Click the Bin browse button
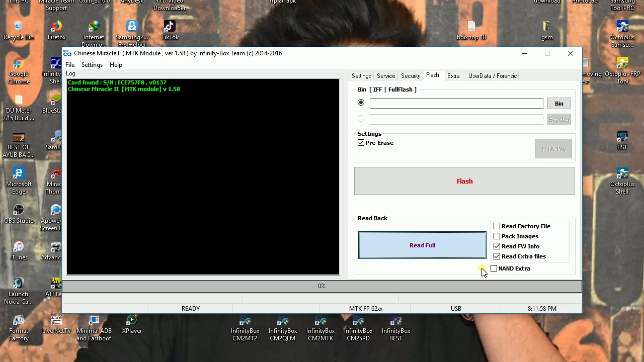The height and width of the screenshot is (362, 644). (x=559, y=103)
